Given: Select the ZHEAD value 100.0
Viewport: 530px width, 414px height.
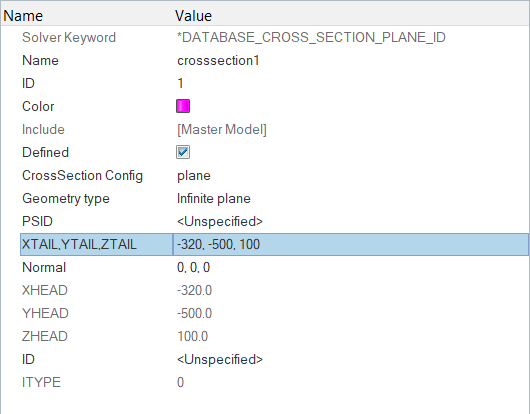Looking at the screenshot, I should click(192, 336).
